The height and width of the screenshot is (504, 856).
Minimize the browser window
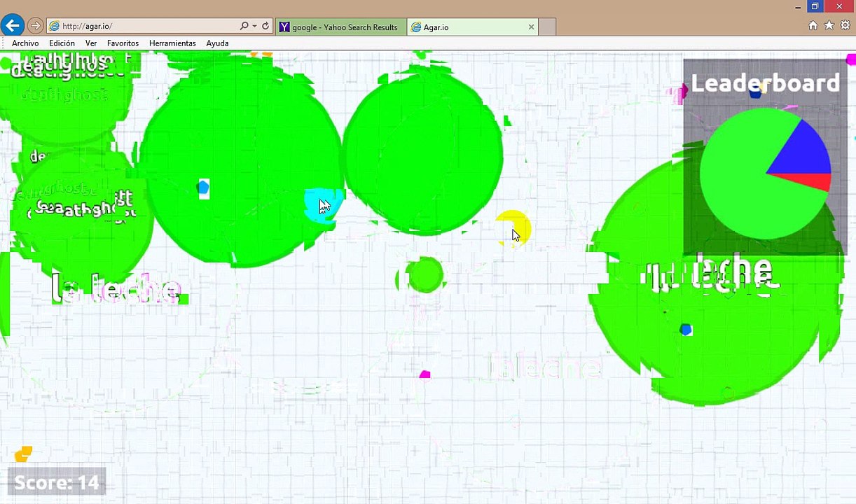pos(798,7)
